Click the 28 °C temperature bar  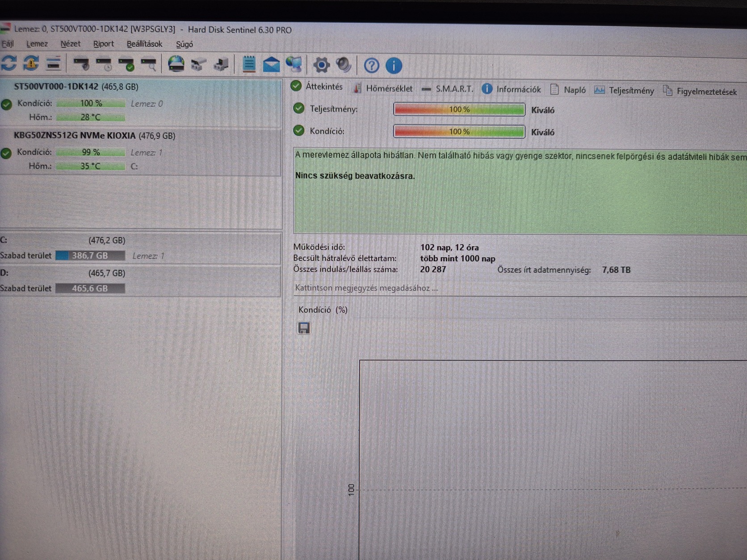91,117
